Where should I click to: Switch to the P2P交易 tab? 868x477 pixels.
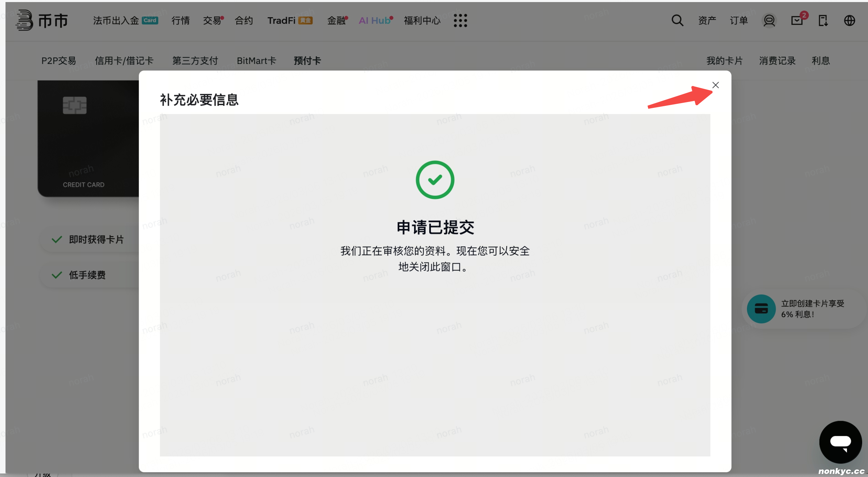tap(59, 61)
